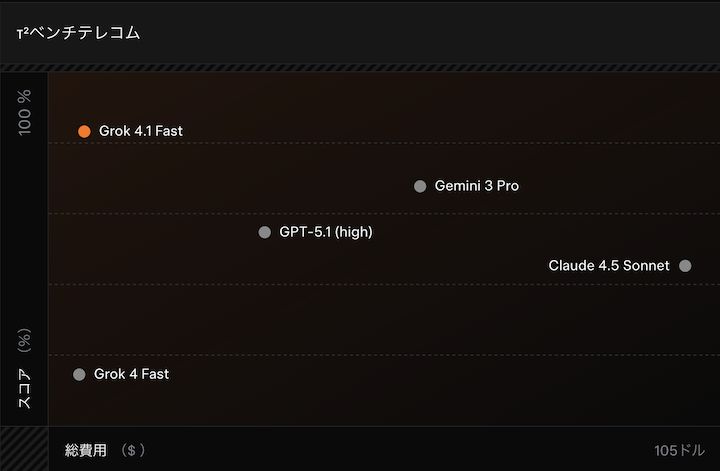Click the (%) unit on the y-axis
This screenshot has height=471, width=720.
(25, 341)
